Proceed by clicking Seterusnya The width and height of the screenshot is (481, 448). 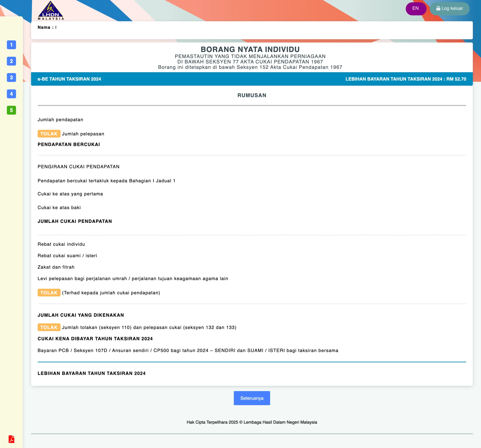pos(252,398)
